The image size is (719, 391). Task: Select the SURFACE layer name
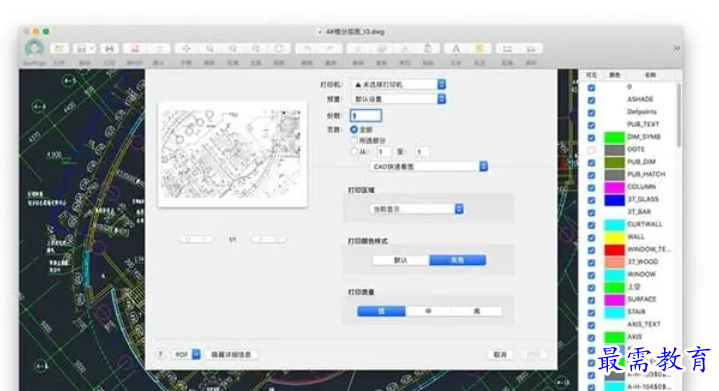coord(642,299)
